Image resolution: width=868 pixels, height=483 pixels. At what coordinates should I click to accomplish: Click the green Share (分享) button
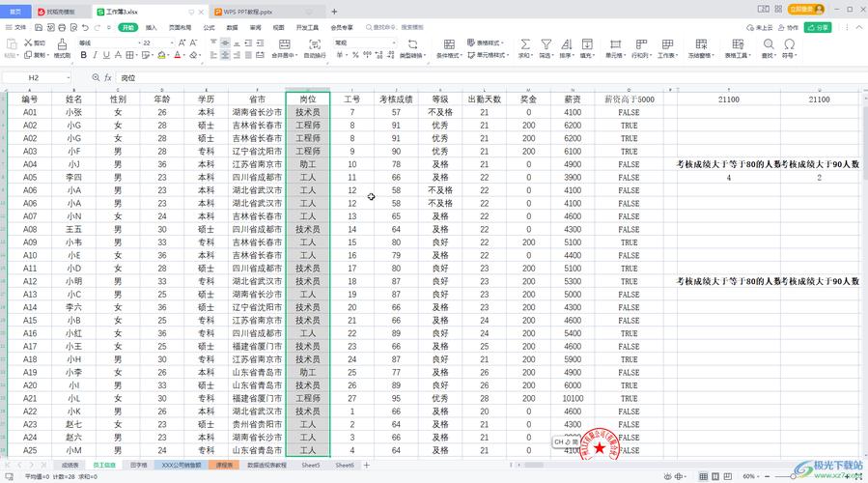818,27
